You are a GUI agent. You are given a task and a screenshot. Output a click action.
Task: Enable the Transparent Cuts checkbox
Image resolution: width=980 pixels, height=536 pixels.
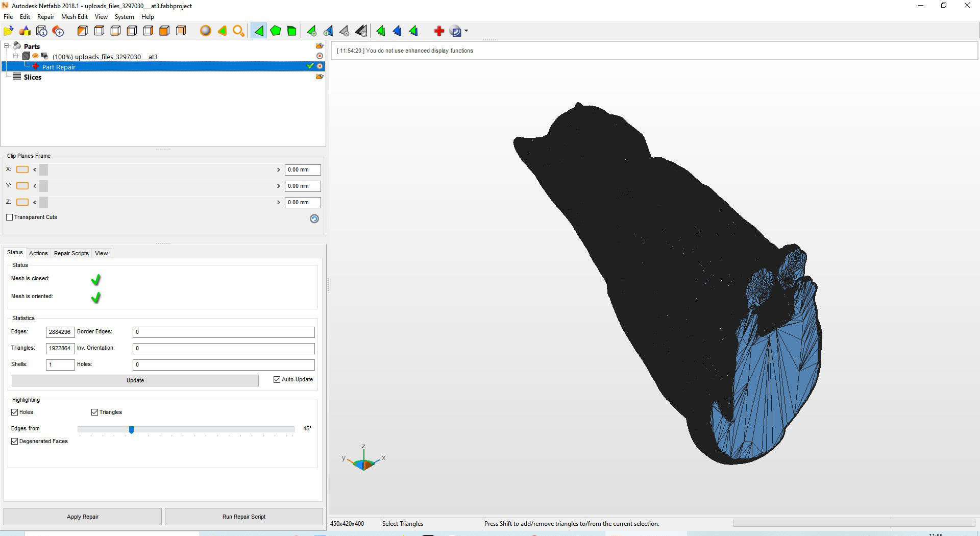pos(9,217)
